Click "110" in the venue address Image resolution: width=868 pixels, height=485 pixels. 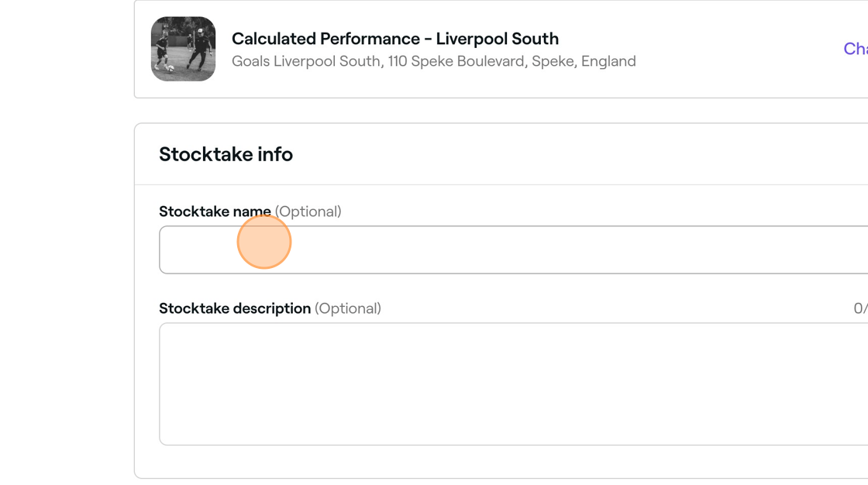[398, 61]
